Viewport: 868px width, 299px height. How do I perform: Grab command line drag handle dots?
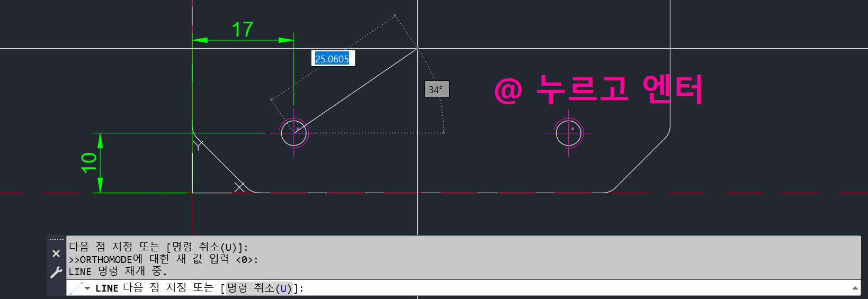[x=56, y=240]
